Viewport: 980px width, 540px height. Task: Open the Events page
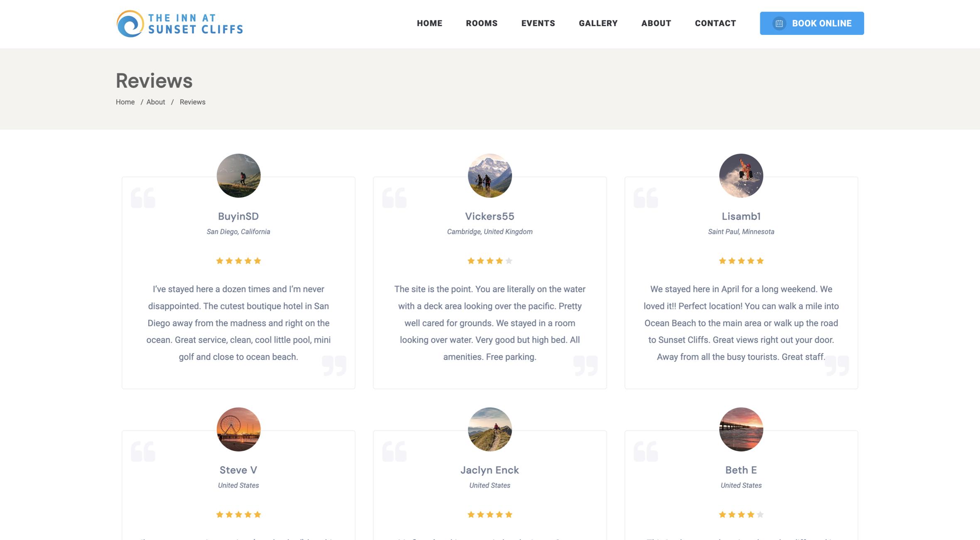pos(538,23)
